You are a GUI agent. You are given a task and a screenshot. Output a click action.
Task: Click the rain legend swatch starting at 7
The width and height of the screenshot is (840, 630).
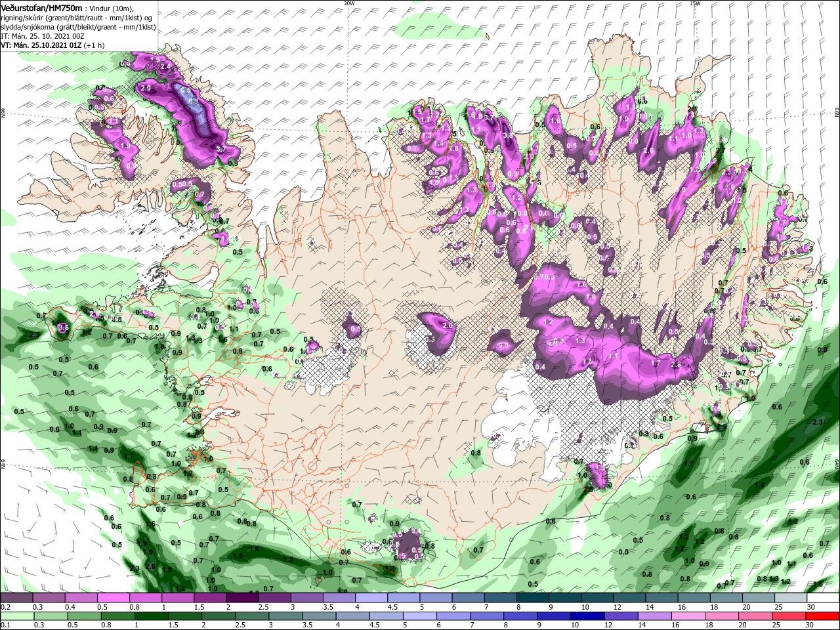(x=488, y=616)
